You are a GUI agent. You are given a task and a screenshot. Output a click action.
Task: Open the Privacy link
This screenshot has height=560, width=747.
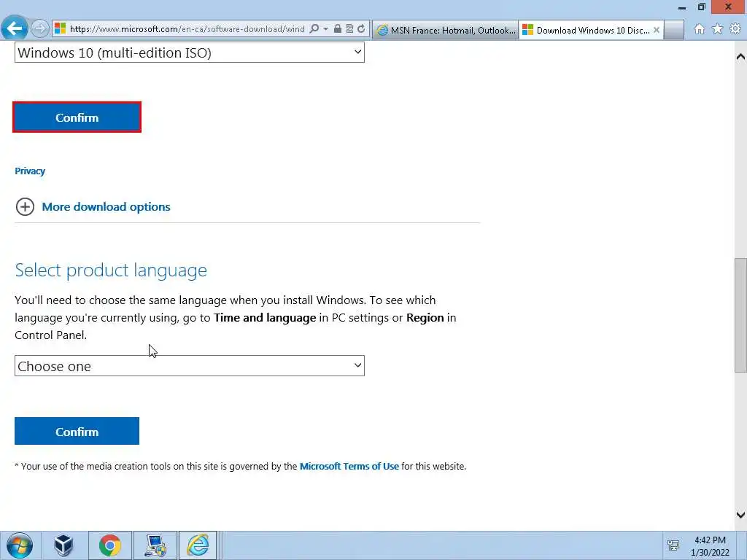(x=30, y=171)
